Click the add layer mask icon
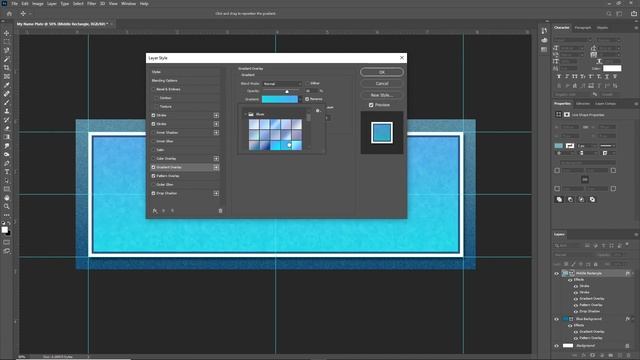 click(593, 356)
